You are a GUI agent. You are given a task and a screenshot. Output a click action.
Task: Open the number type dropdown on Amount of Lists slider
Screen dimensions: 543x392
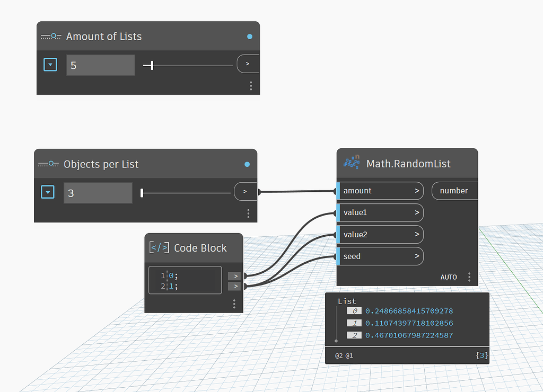point(50,64)
